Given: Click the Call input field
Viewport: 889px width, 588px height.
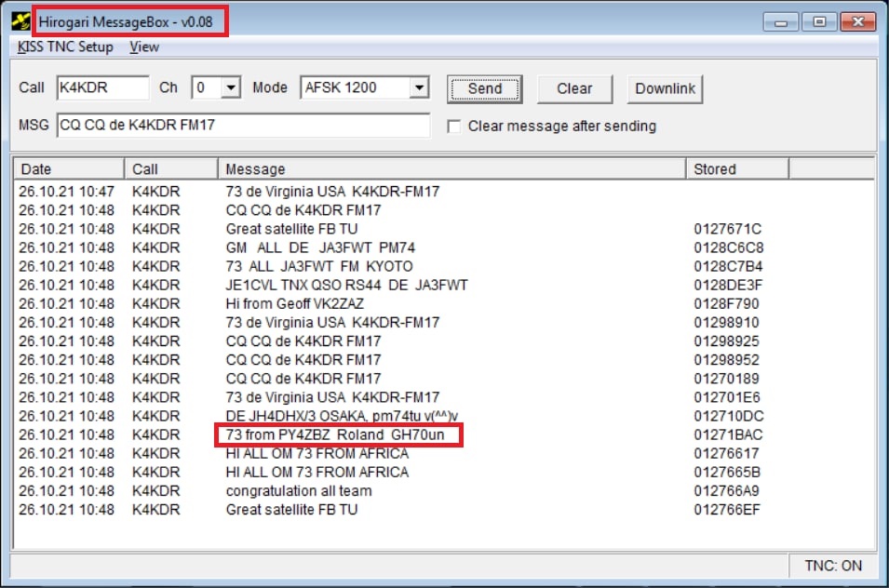Looking at the screenshot, I should coord(103,87).
